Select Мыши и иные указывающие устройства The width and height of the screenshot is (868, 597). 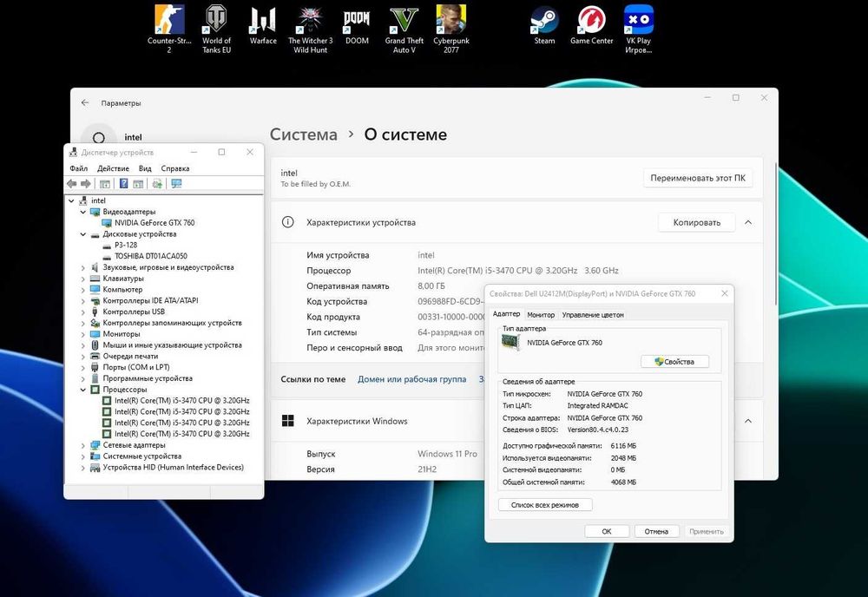172,345
